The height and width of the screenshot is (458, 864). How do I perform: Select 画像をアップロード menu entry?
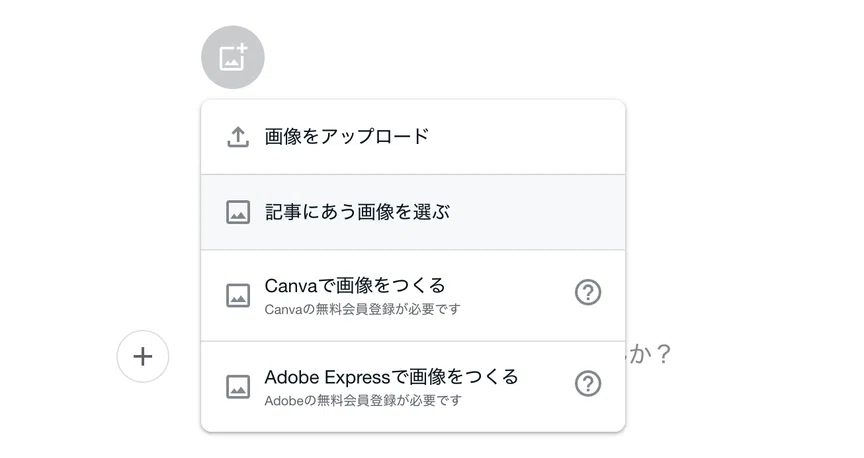[x=413, y=137]
